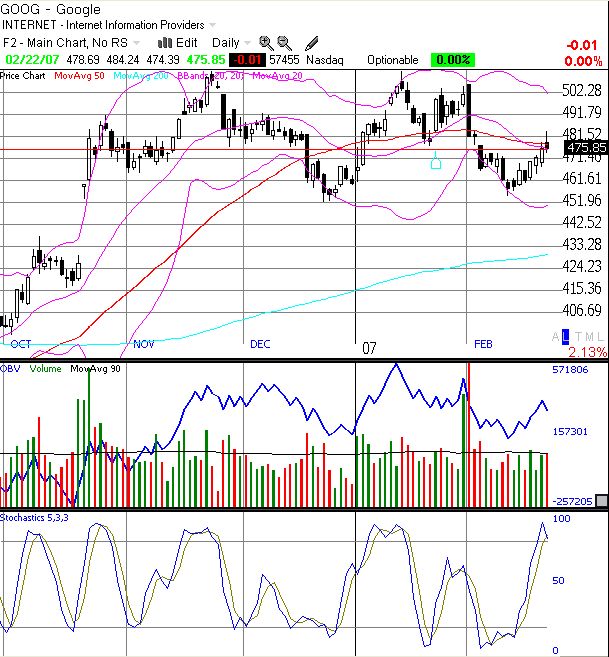The image size is (609, 657).
Task: Click the FEB month label
Action: (483, 344)
